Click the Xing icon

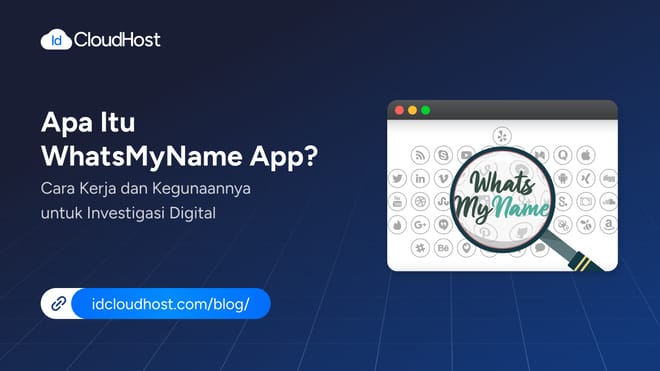tap(586, 178)
